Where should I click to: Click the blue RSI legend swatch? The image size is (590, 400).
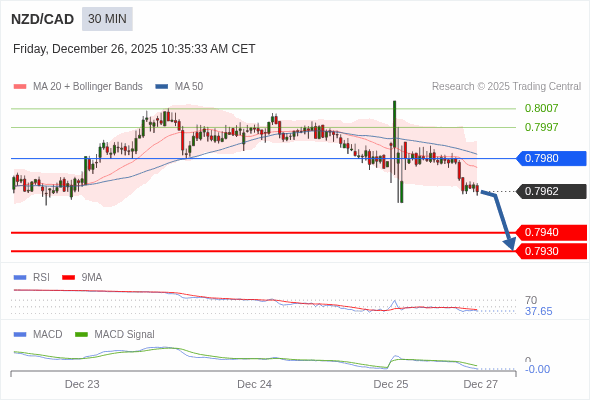click(20, 278)
